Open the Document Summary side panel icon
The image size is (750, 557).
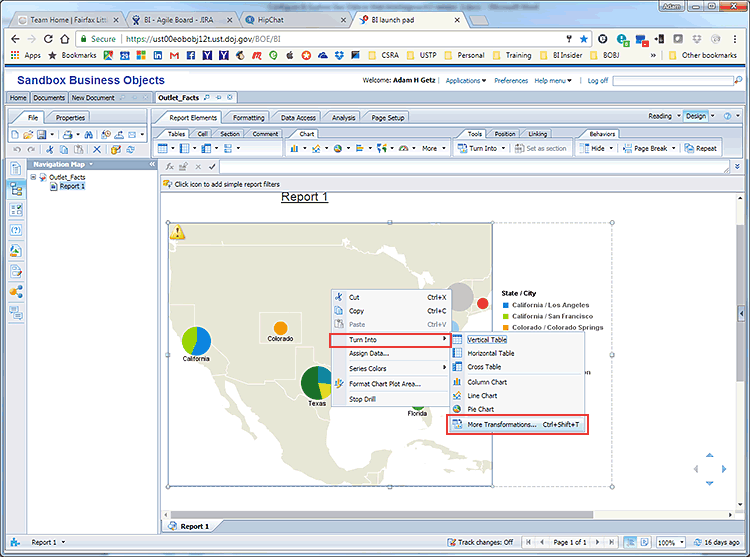tap(16, 169)
